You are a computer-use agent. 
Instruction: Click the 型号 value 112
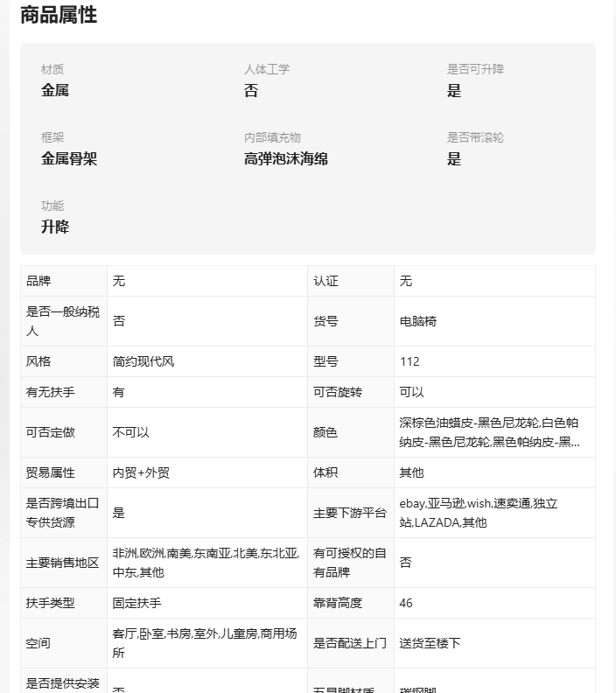tap(409, 361)
